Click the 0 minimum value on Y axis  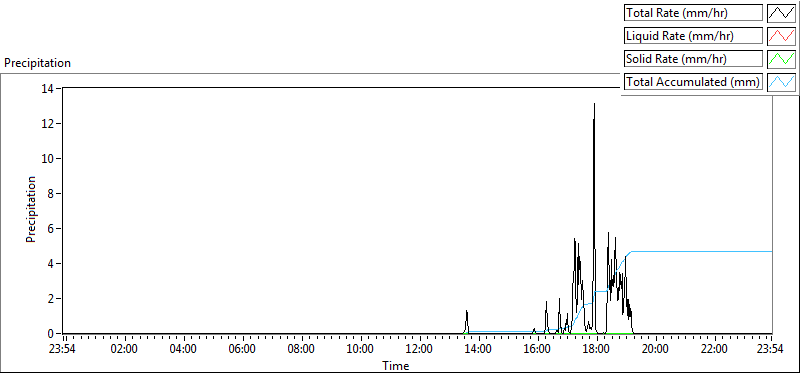[53, 333]
